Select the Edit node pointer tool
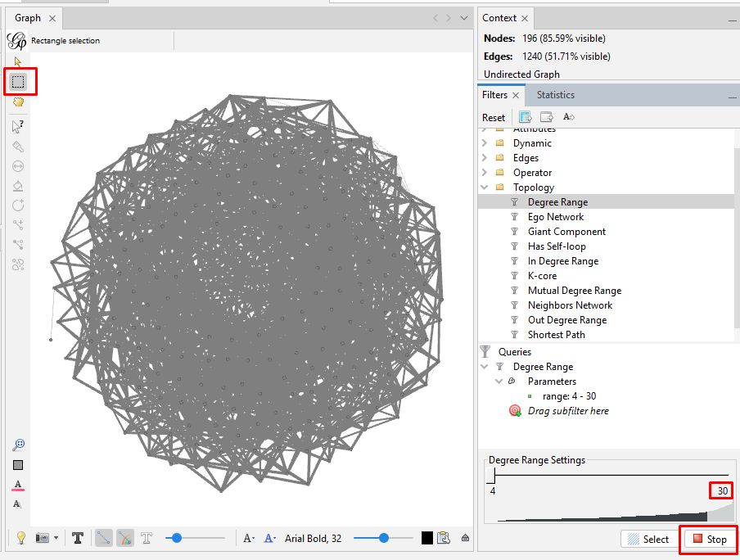The height and width of the screenshot is (560, 740). (x=18, y=127)
